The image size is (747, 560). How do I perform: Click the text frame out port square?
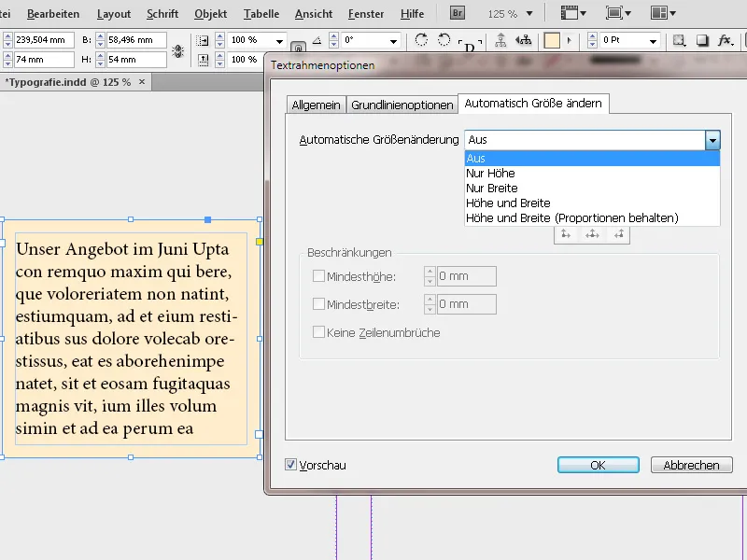click(x=260, y=434)
